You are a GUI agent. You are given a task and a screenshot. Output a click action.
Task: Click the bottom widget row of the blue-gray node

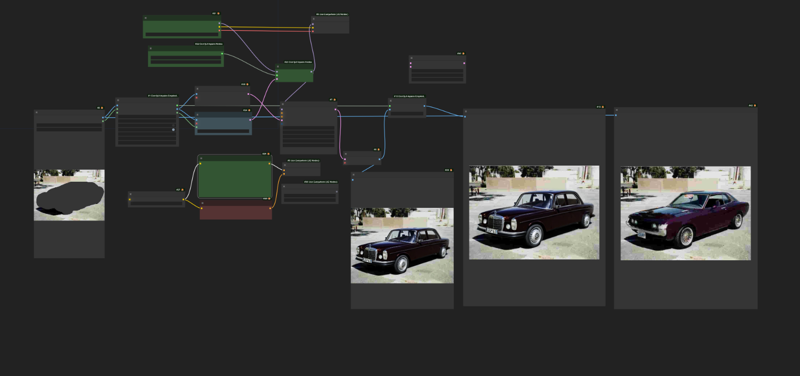coord(223,131)
